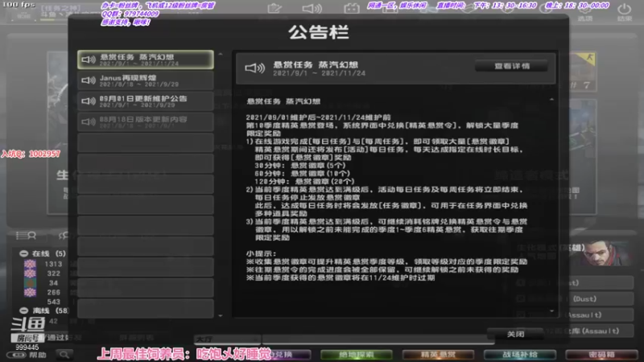Select the 库 (Assault) room row in the background

tap(575, 331)
